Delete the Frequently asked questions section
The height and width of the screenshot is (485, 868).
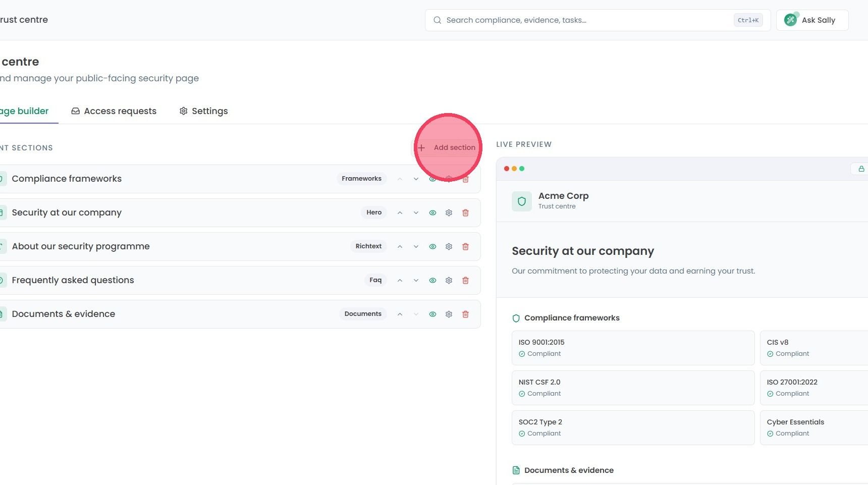coord(465,281)
